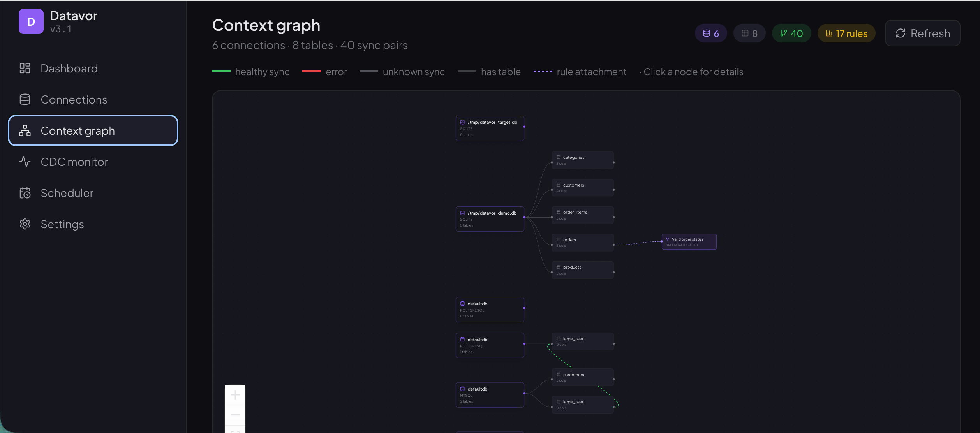Select the /tmp/datavor_demo.db connection node

coord(490,219)
